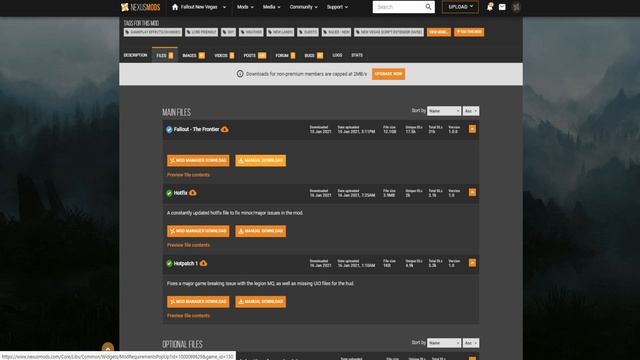The height and width of the screenshot is (360, 640).
Task: Select the Gameplay Effects/Changes tag
Action: pos(153,32)
